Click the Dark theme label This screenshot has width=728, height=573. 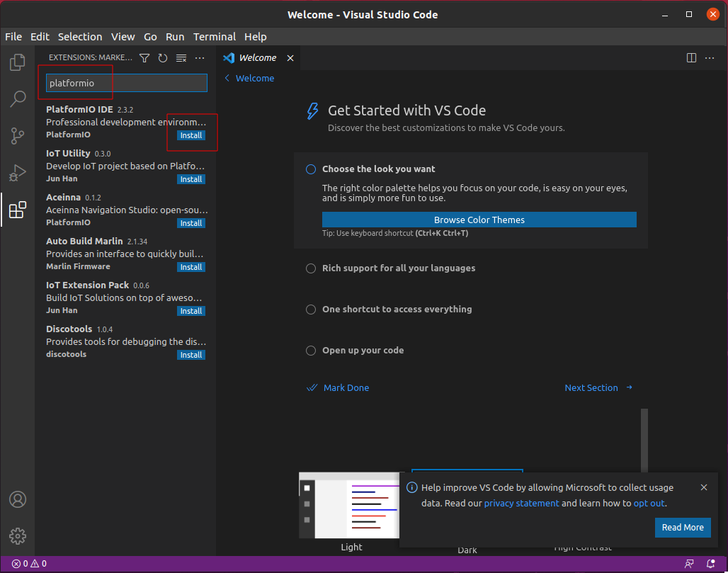(467, 550)
